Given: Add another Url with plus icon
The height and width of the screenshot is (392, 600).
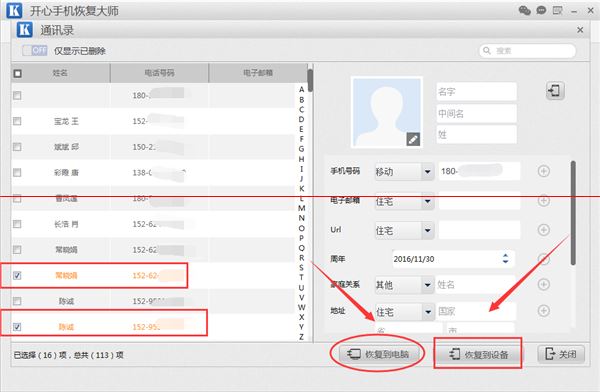Looking at the screenshot, I should tap(544, 230).
